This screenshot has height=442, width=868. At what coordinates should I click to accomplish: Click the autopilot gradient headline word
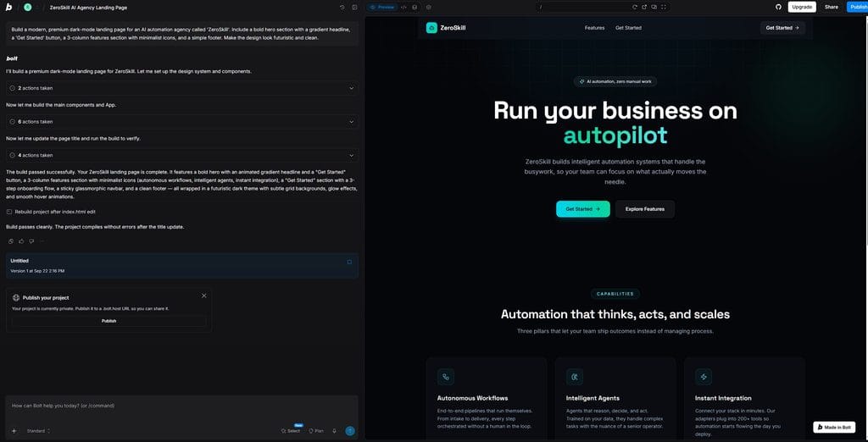click(x=615, y=135)
